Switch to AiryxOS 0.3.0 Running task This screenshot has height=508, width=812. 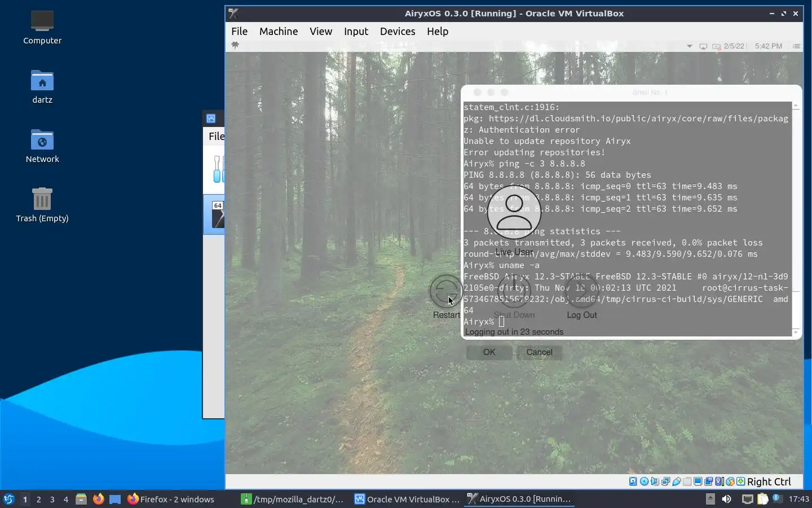point(519,499)
